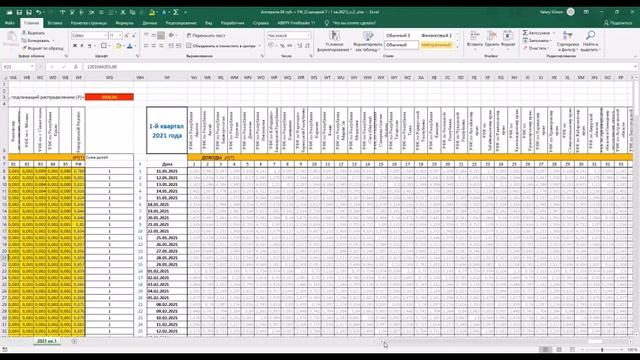Click the increase decimal icon

299,46
